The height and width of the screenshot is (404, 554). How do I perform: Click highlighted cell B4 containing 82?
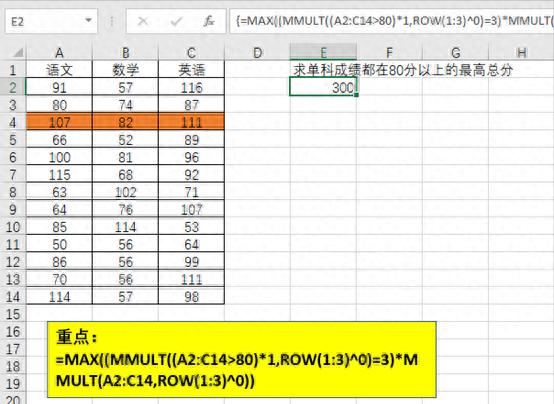point(125,122)
